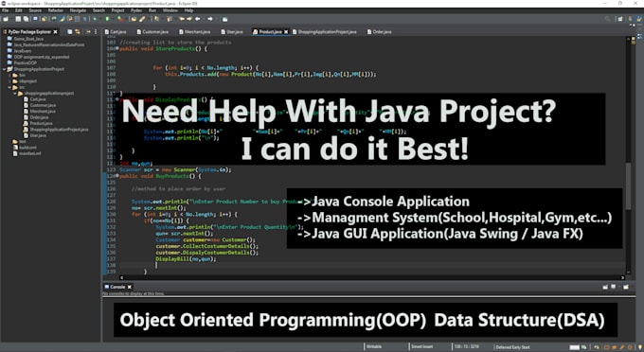Click the Smart Insert status bar entry
The height and width of the screenshot is (352, 644).
coord(422,346)
